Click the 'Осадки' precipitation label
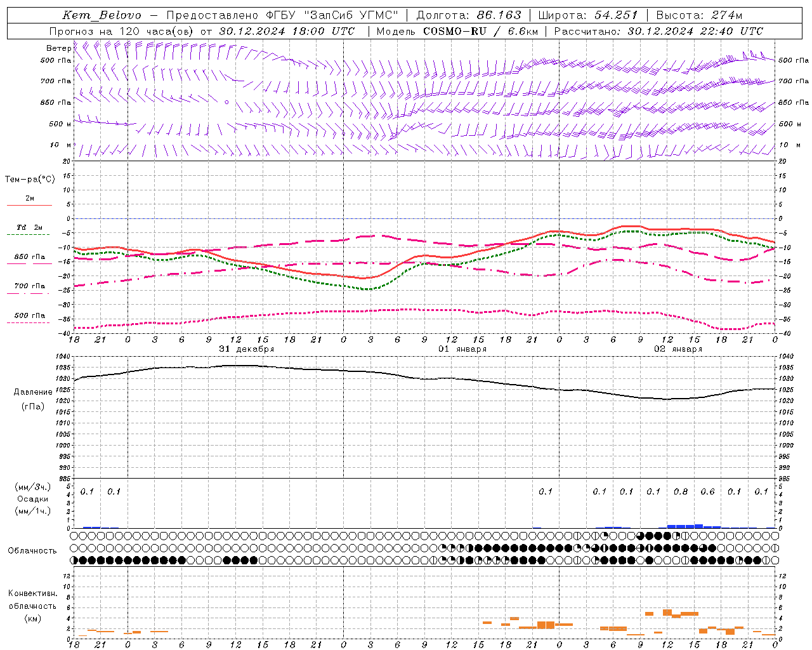The height and width of the screenshot is (650, 812). [x=32, y=499]
